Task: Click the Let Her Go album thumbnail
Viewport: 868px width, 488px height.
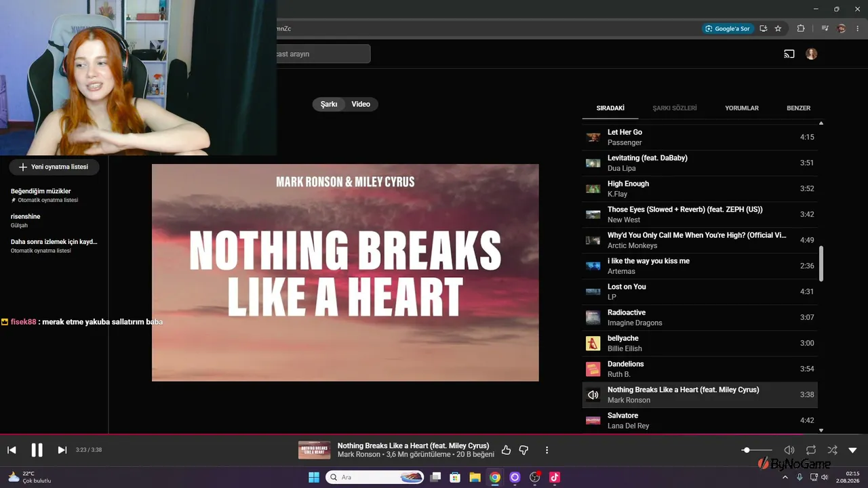Action: (593, 138)
